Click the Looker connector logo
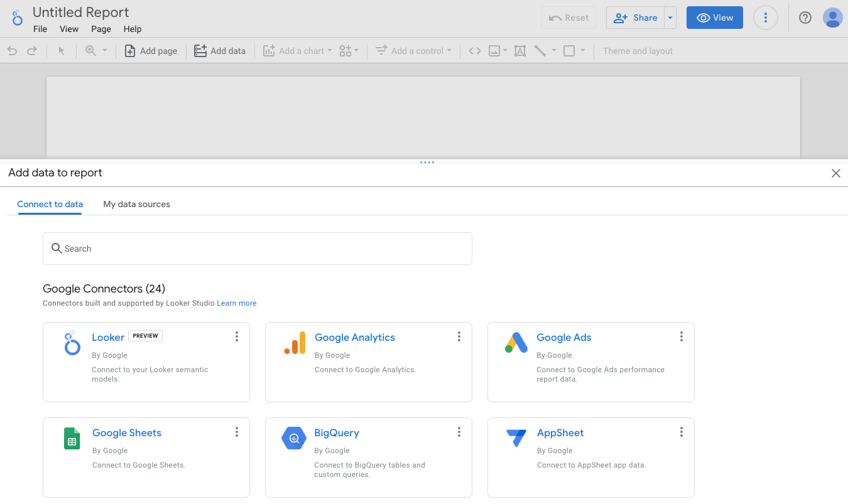Image resolution: width=848 pixels, height=504 pixels. pyautogui.click(x=72, y=343)
